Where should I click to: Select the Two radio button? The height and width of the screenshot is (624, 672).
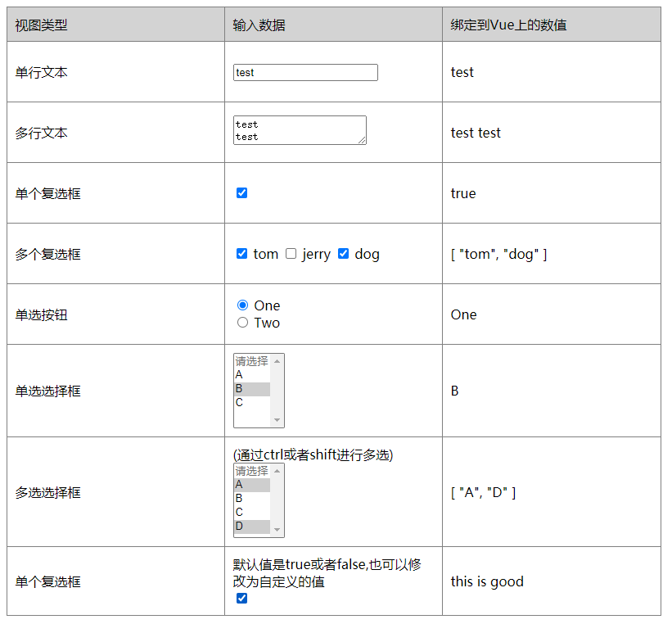tap(242, 322)
